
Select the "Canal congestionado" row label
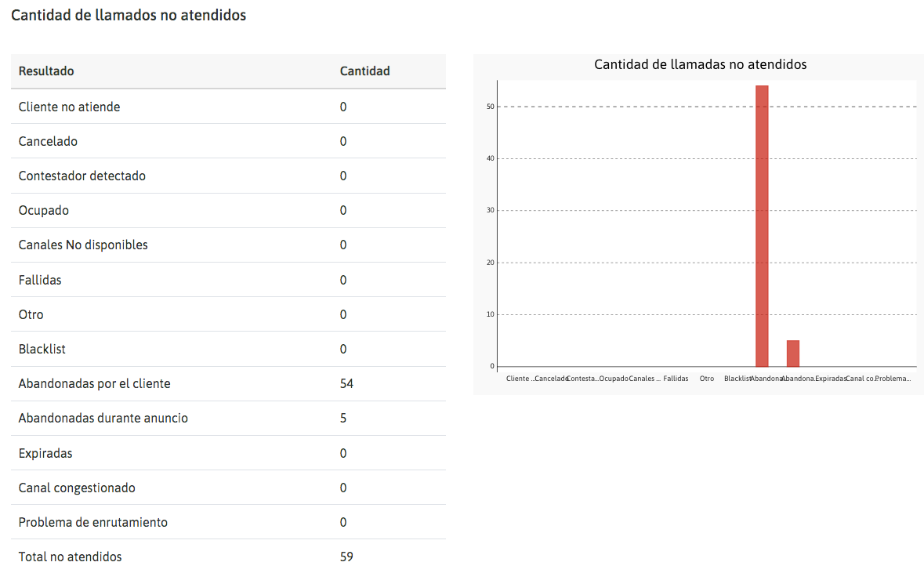(x=77, y=488)
